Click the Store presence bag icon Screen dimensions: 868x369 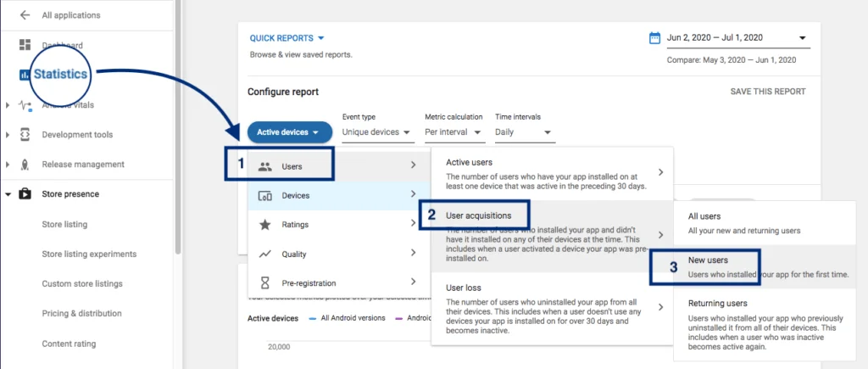coord(25,194)
